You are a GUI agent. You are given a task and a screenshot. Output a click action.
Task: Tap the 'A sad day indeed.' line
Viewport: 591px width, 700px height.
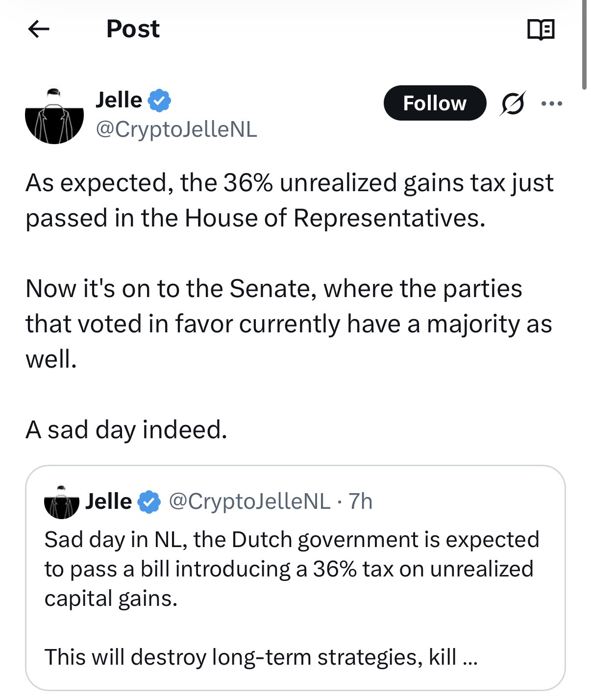126,430
